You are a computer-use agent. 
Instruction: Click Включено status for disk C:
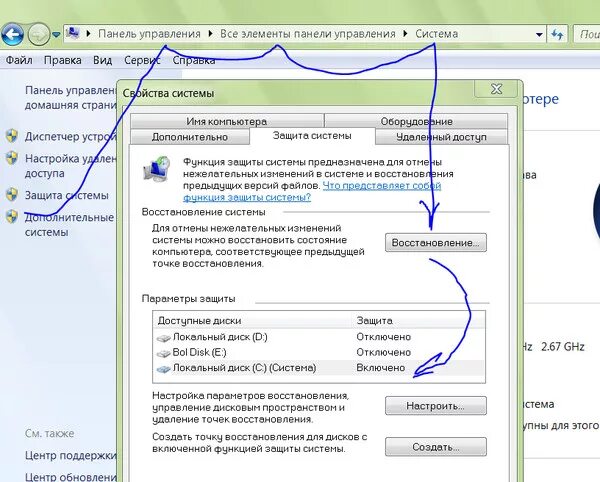tap(380, 368)
